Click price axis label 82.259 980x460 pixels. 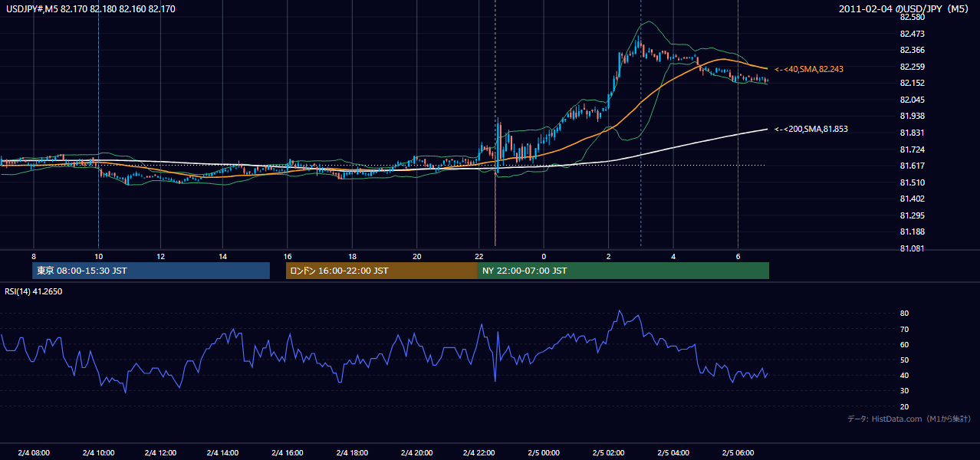point(912,67)
